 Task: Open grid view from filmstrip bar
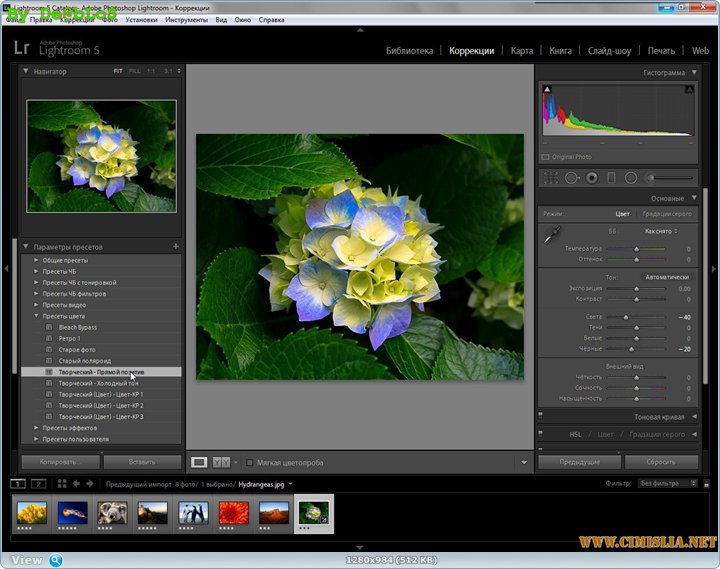click(62, 483)
